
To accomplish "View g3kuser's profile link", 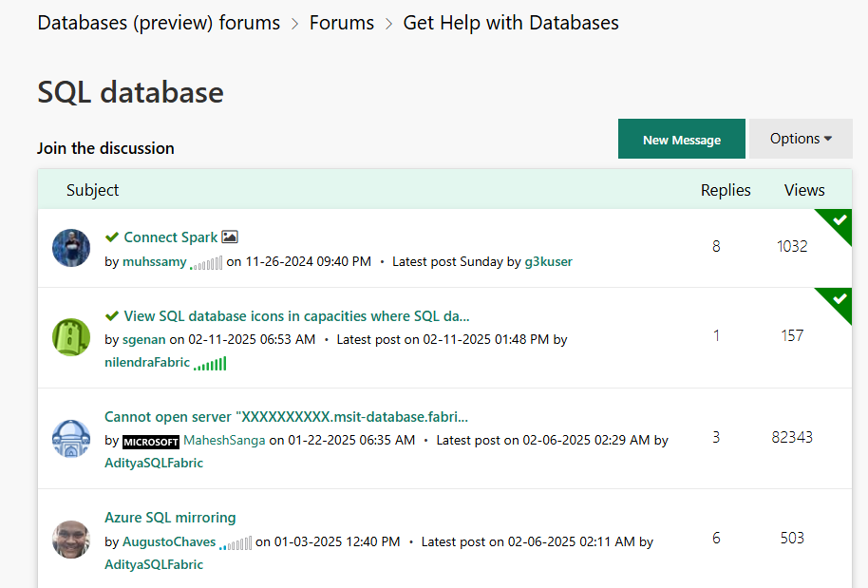I will point(548,261).
